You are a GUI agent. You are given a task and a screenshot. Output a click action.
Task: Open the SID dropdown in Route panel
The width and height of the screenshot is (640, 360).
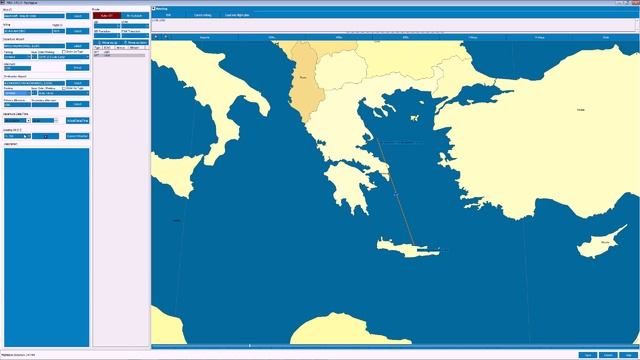107,26
